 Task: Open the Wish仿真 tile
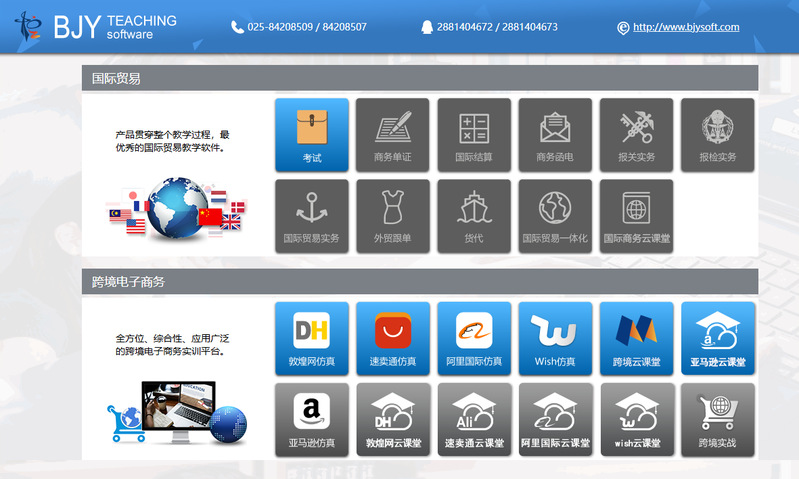pyautogui.click(x=555, y=338)
